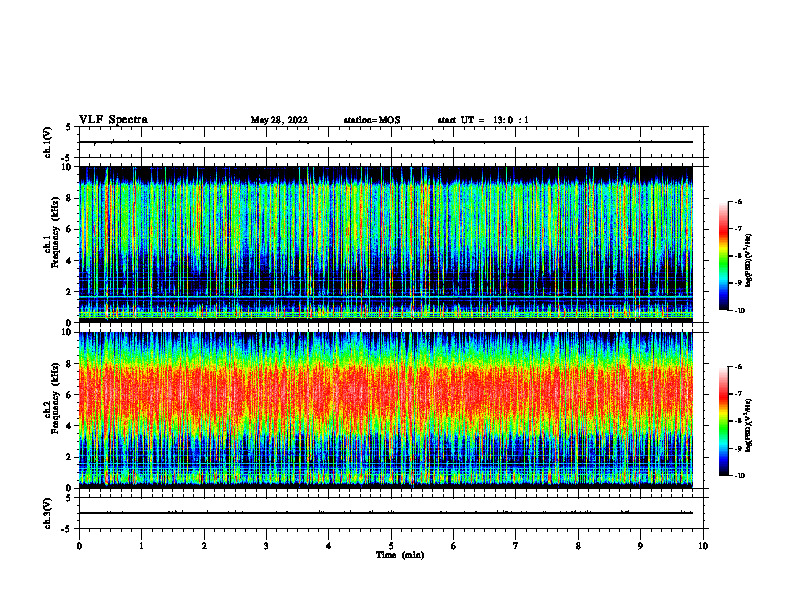Click time axis tick label "8"

pyautogui.click(x=578, y=546)
